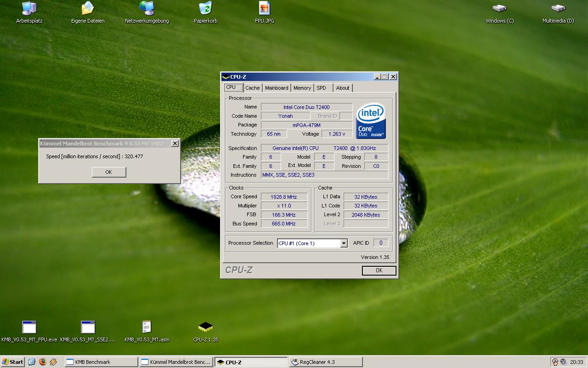Select KMB_V0.53_MT_SSE2 executable desktop icon
Screen dimensions: 588x368
tap(88, 331)
